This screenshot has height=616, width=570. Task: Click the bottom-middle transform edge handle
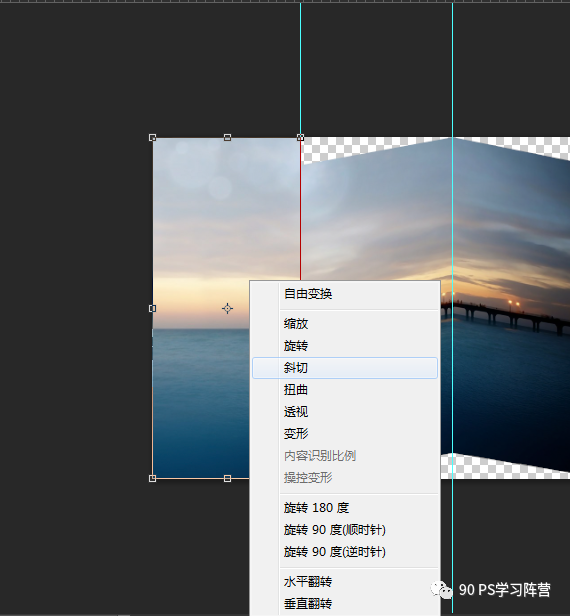click(227, 478)
